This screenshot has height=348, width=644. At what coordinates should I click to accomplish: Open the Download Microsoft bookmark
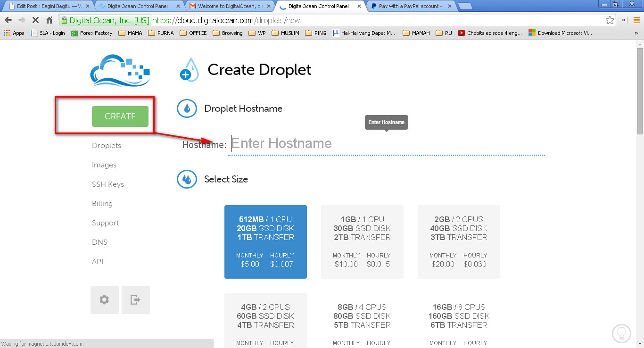pos(560,33)
